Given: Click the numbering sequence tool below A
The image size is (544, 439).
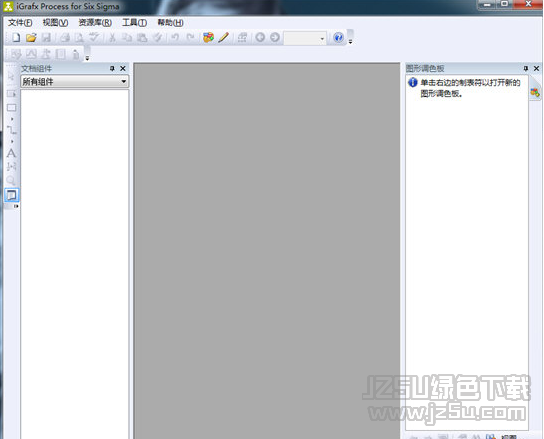Looking at the screenshot, I should tap(11, 167).
